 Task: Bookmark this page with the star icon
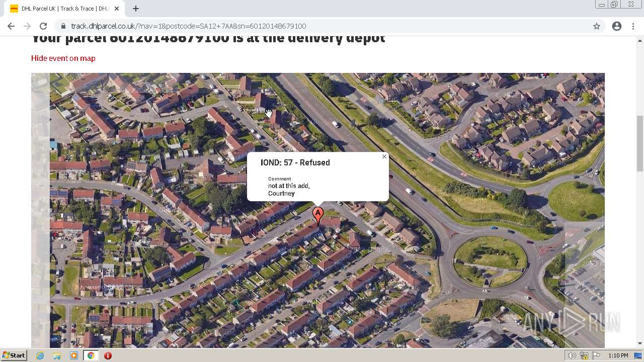point(597,26)
